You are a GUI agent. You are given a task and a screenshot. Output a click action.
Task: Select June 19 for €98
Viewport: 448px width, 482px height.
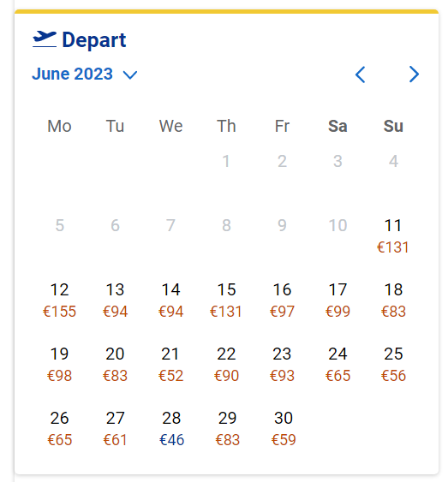(x=59, y=364)
